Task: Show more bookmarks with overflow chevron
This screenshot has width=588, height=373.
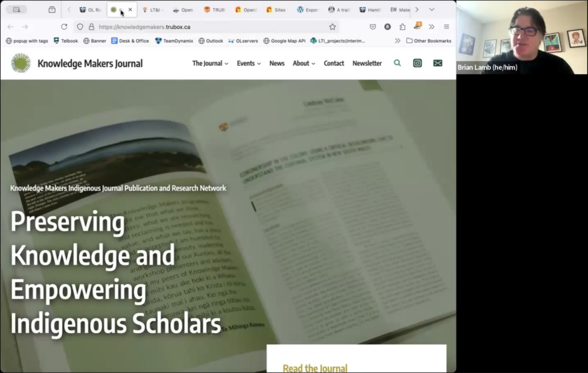Action: click(397, 41)
